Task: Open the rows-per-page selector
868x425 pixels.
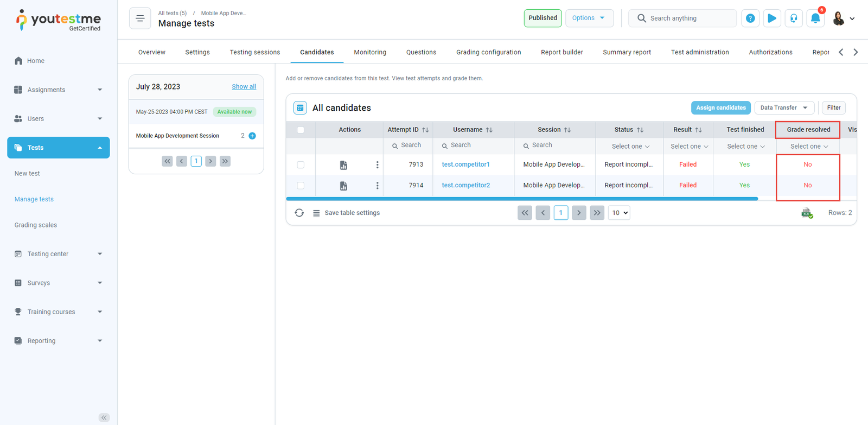Action: pos(619,213)
